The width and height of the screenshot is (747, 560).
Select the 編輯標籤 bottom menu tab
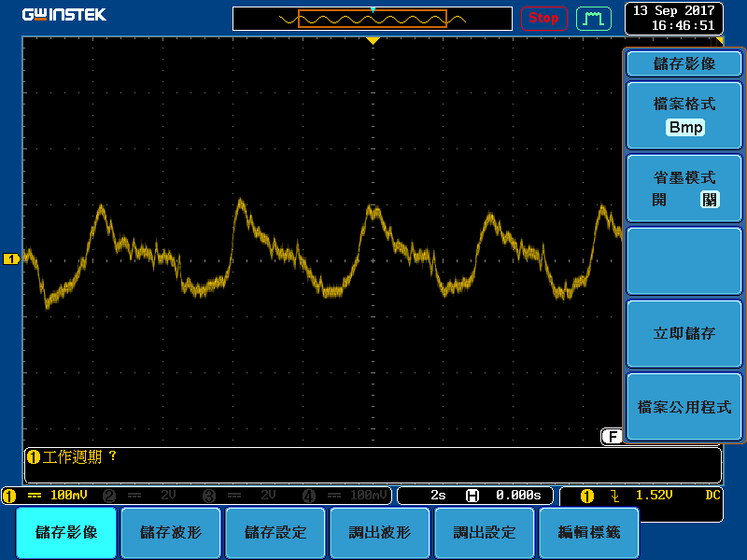(589, 532)
